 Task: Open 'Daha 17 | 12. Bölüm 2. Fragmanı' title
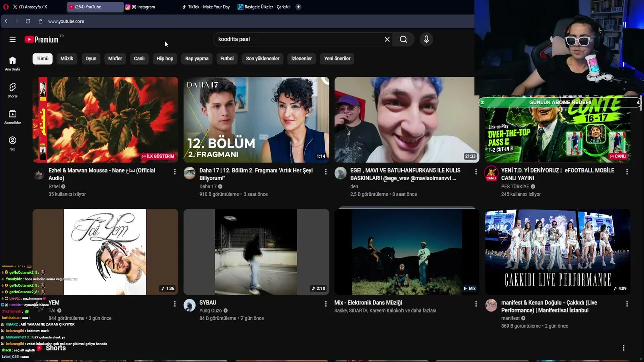(x=256, y=174)
